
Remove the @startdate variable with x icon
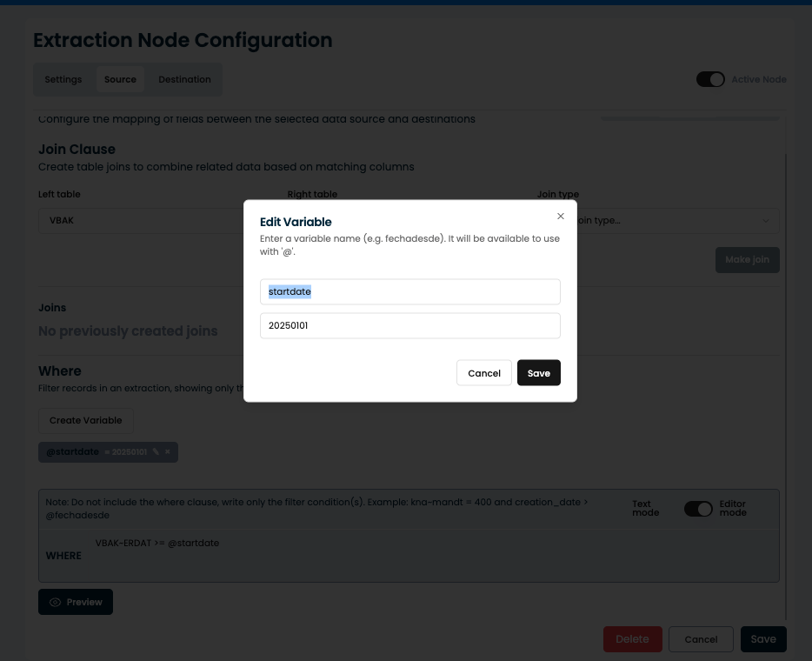pyautogui.click(x=168, y=452)
